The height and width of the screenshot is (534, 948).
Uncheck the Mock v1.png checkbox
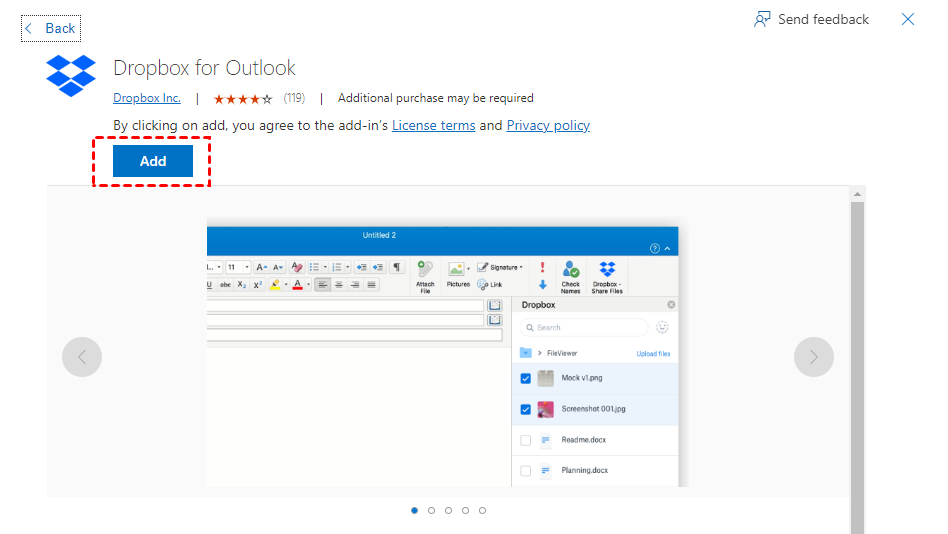point(525,379)
